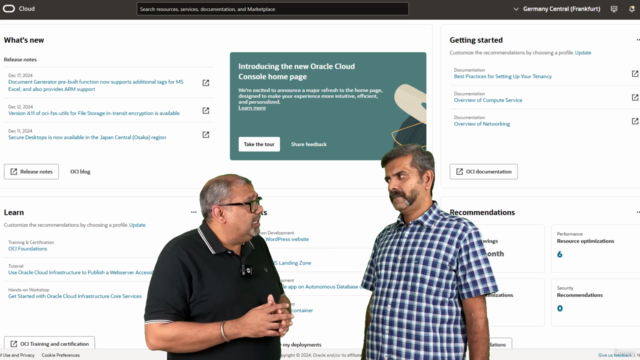Click external link icon beside Document Generator note

[206, 83]
